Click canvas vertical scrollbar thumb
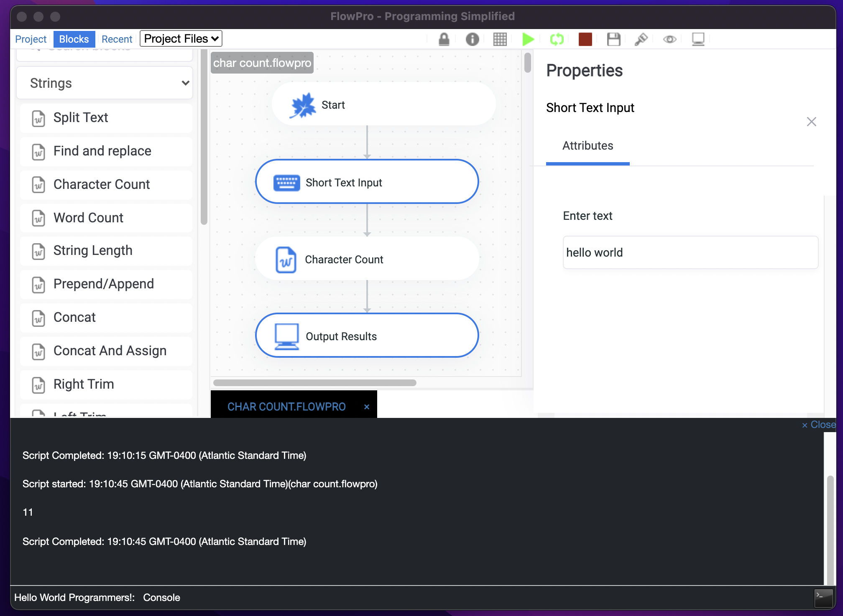 (x=527, y=63)
